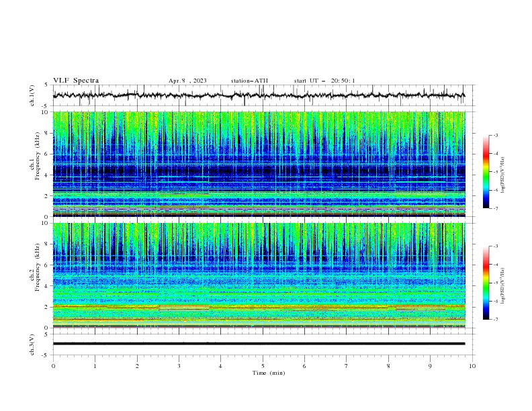Click time axis tick label "7"

coord(347,366)
